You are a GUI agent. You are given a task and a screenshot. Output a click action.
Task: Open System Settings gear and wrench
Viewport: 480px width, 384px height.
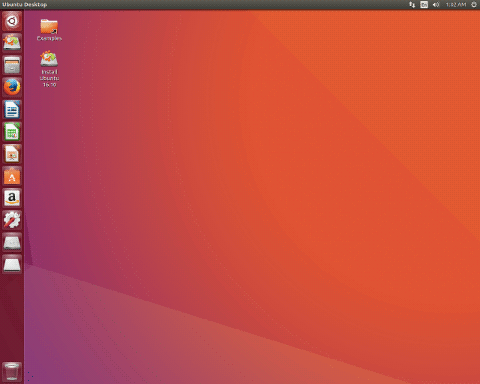[12, 220]
